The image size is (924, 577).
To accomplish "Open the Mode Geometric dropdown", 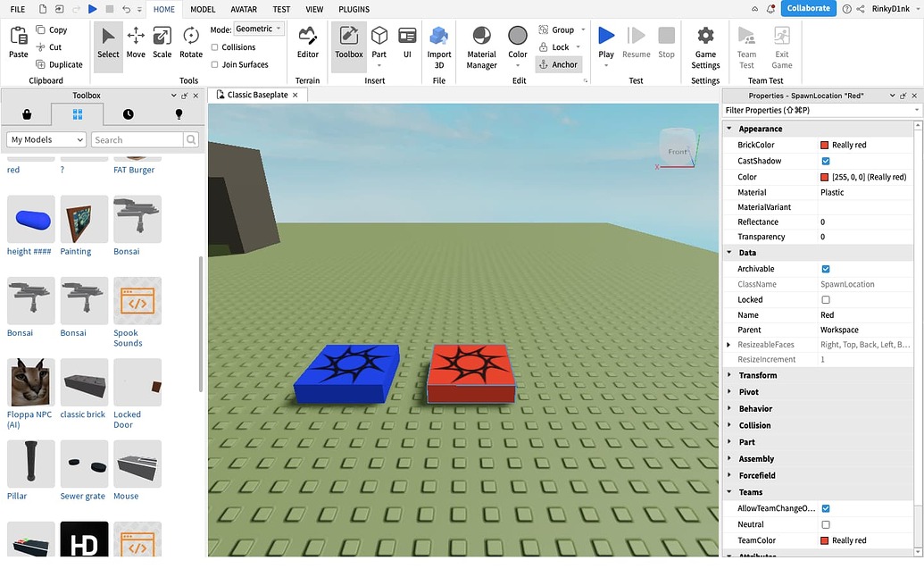I will coord(259,29).
